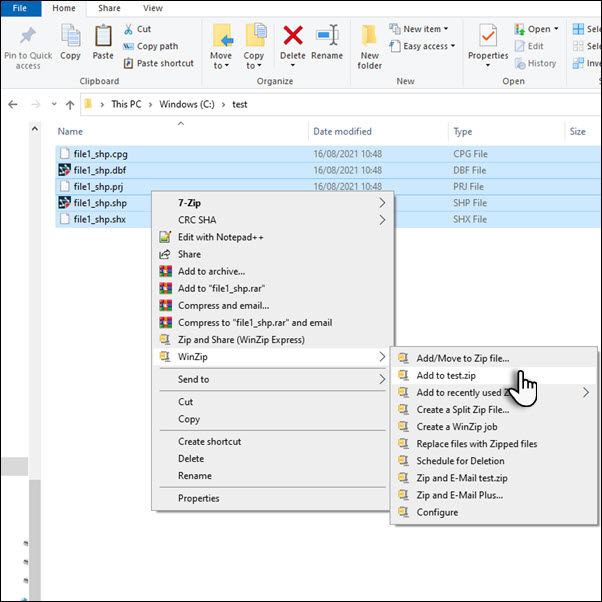602x602 pixels.
Task: Choose Compress to "file1_shp.rar" and email
Action: point(273,322)
